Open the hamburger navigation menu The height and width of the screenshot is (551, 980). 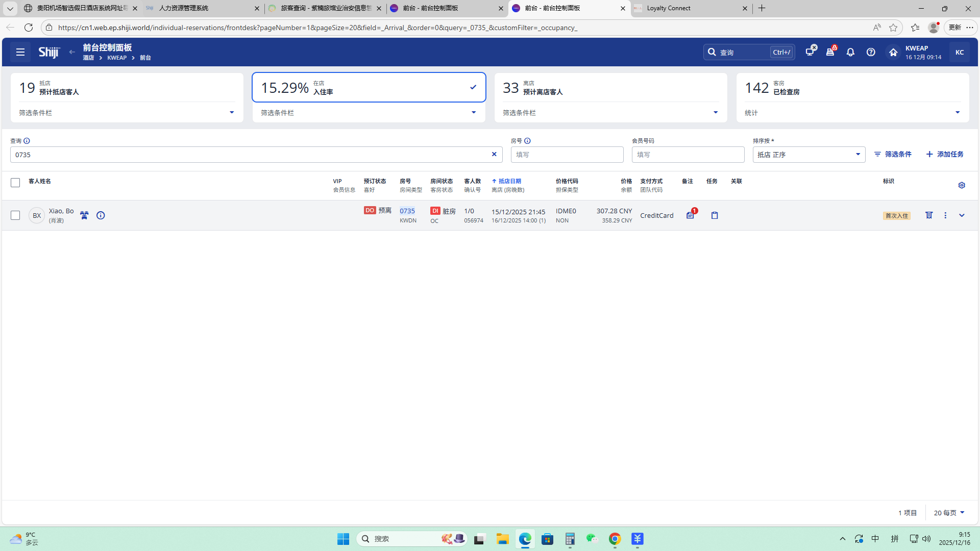coord(20,52)
